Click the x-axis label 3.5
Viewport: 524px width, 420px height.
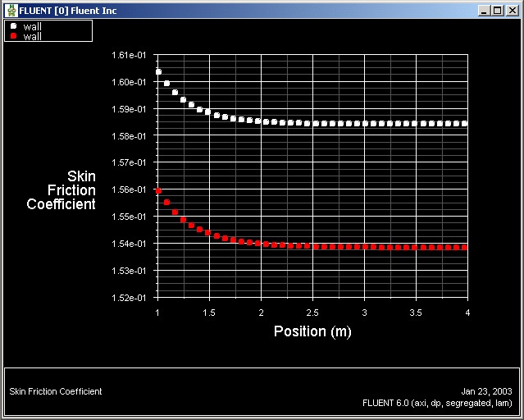(416, 313)
